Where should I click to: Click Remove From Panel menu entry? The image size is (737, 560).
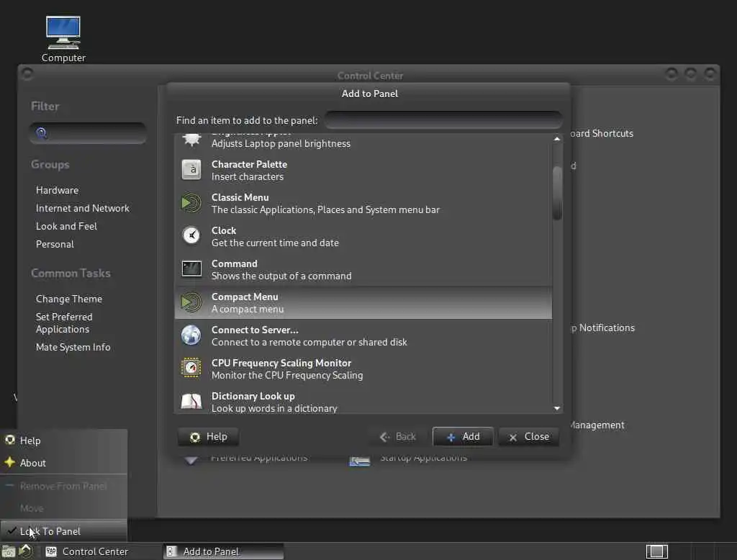point(63,486)
